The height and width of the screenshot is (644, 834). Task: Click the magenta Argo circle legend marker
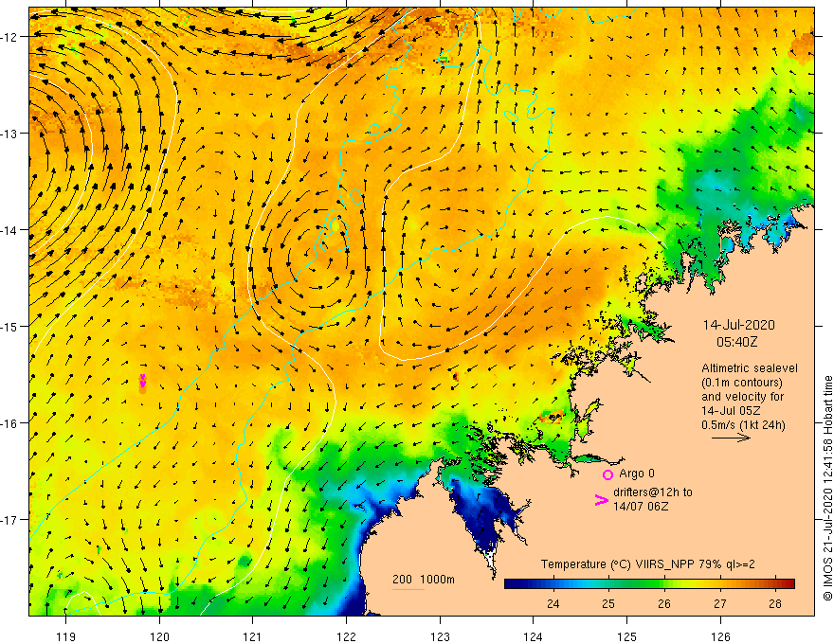click(607, 474)
